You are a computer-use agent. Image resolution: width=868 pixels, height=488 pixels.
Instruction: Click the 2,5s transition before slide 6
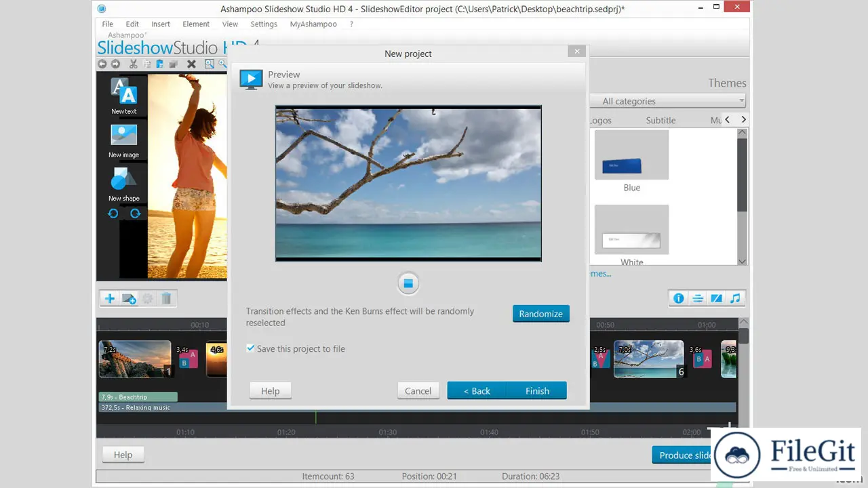click(x=600, y=358)
